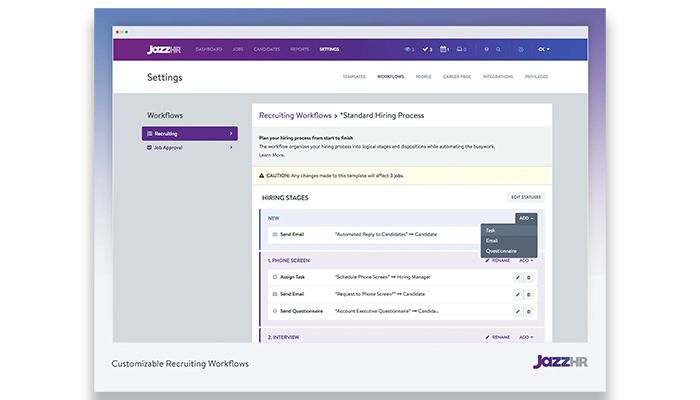Screen dimensions: 700x400
Task: Choose Questionnaire from the ADD menu
Action: click(503, 250)
